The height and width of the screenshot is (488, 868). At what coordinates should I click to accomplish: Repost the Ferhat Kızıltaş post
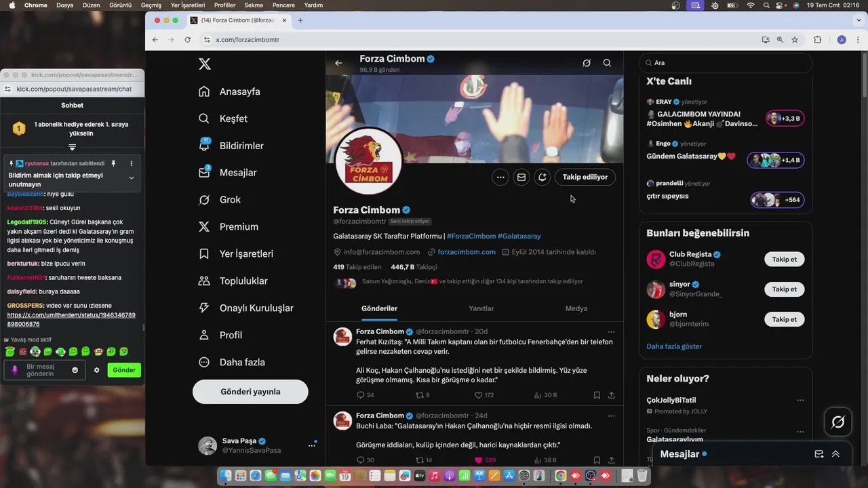422,395
